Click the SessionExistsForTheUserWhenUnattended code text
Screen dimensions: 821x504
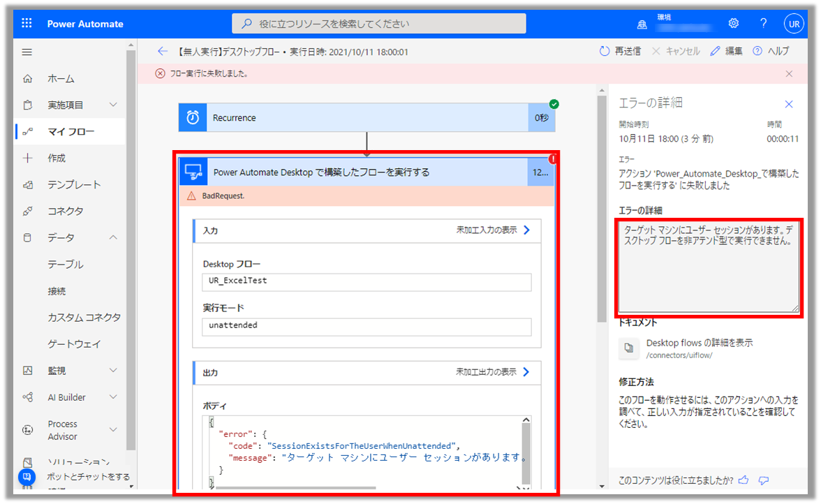[x=362, y=446]
